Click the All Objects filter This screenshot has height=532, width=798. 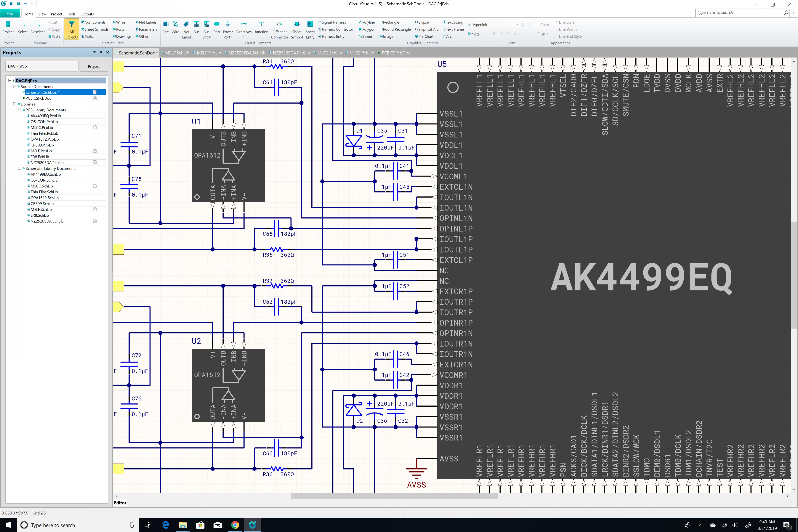[72, 29]
